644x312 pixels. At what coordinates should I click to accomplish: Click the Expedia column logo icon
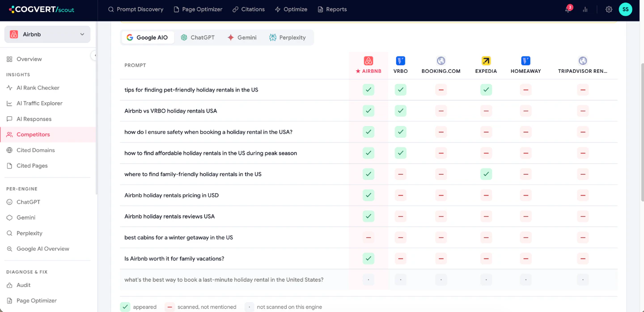(486, 61)
